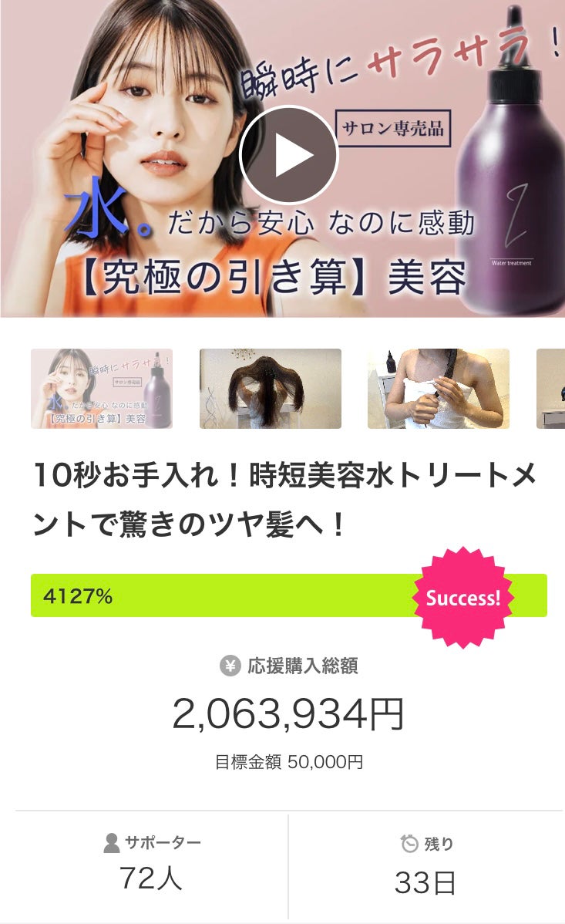Play the product promo video
This screenshot has height=924, width=565.
pos(289,156)
